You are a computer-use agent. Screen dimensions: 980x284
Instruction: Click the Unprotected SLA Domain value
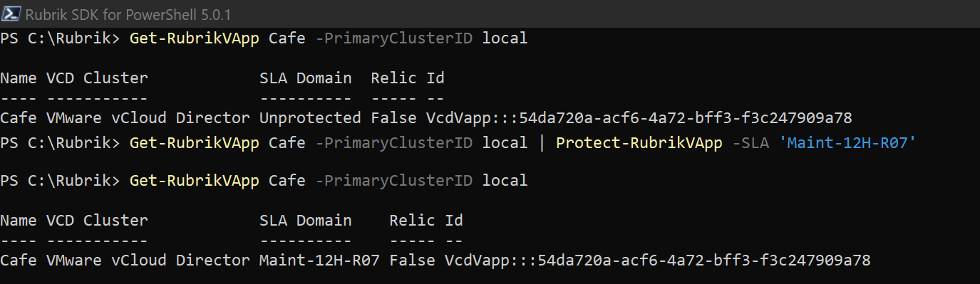311,117
